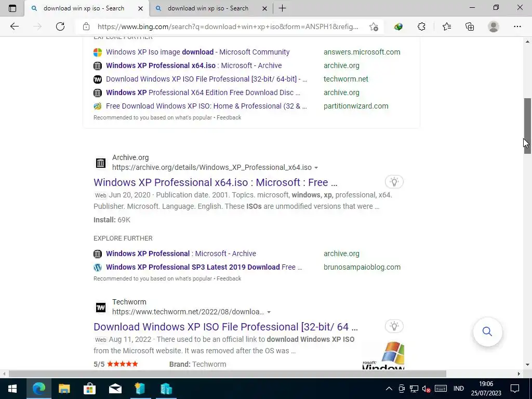532x399 pixels.
Task: Click the horizontal scrollbar thumb
Action: [228, 374]
